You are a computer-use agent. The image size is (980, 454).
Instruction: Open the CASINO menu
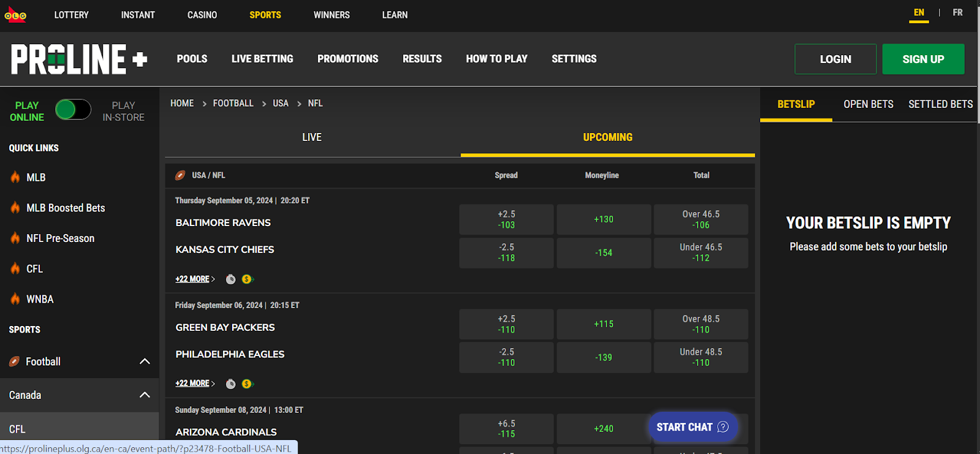pos(202,15)
